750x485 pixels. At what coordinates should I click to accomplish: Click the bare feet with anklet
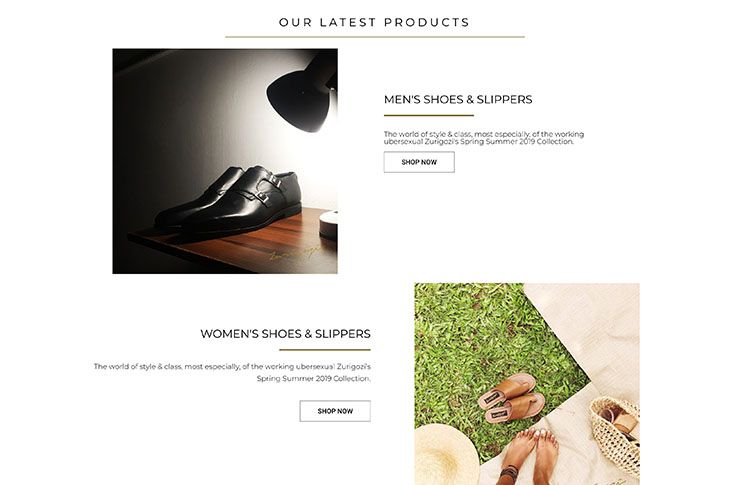pos(530,455)
